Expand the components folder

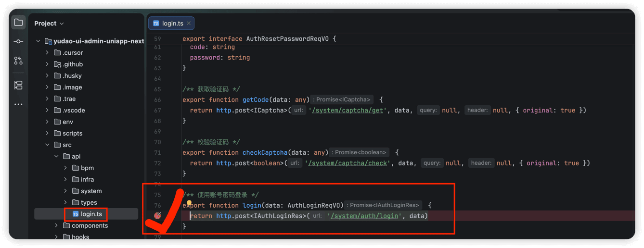coord(56,225)
